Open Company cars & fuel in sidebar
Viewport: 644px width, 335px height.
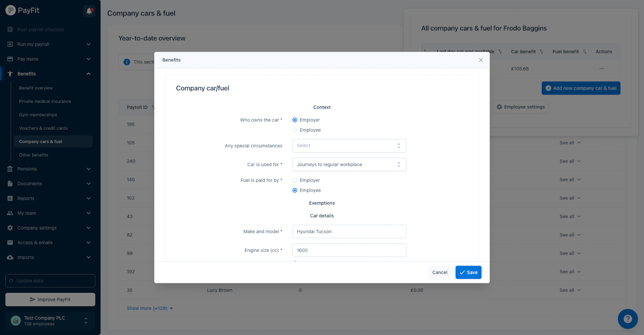coord(53,142)
